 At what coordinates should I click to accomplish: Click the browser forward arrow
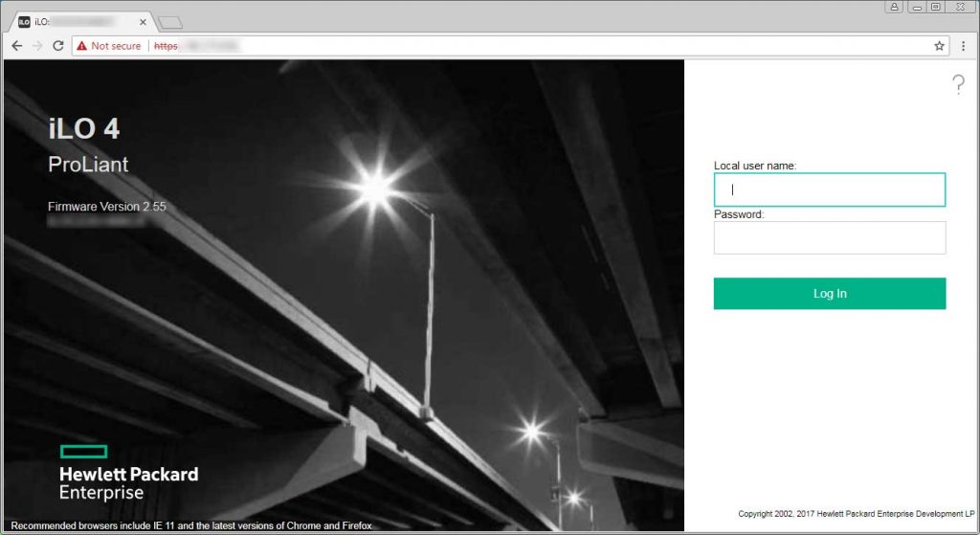[x=37, y=46]
